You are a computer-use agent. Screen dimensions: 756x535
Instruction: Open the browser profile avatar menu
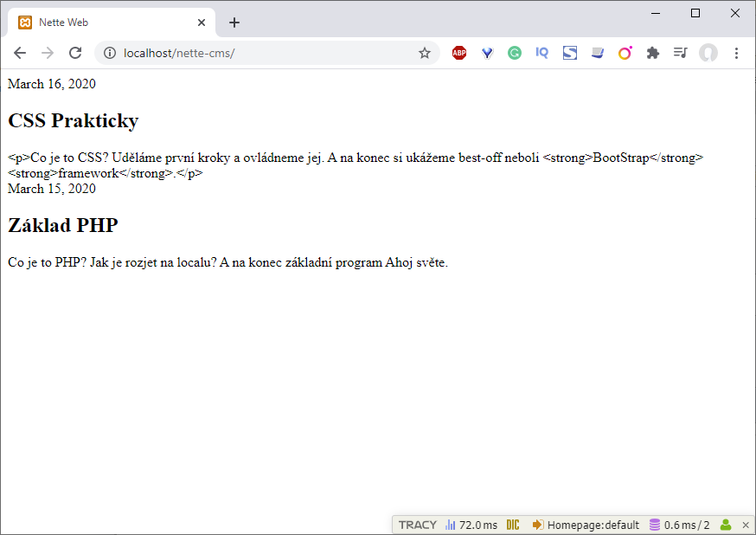(708, 53)
